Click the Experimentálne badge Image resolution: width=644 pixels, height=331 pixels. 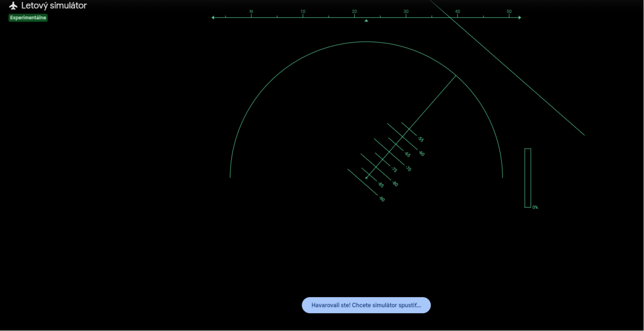[28, 18]
